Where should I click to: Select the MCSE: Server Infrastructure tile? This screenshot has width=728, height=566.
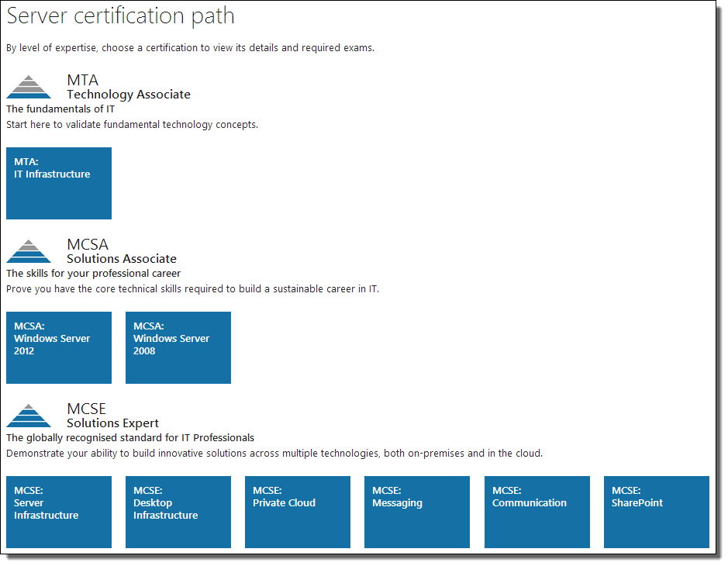pos(58,512)
